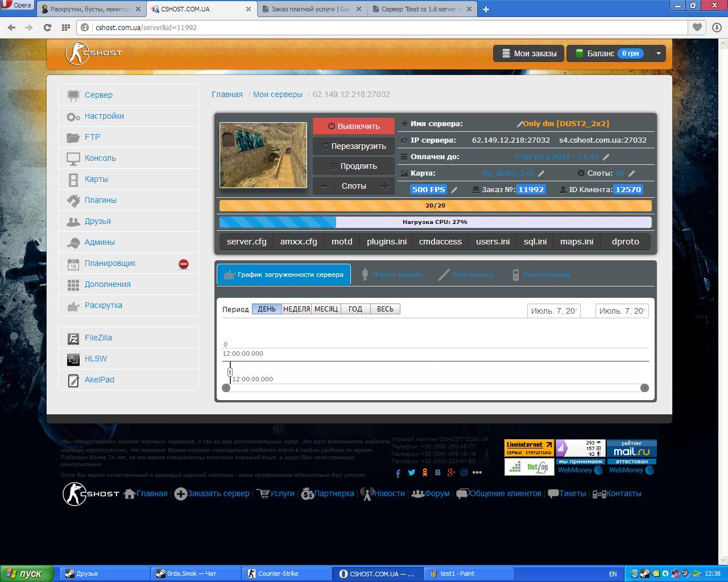Click the Opera heart bookmark icon
The height and width of the screenshot is (582, 728).
[x=697, y=27]
